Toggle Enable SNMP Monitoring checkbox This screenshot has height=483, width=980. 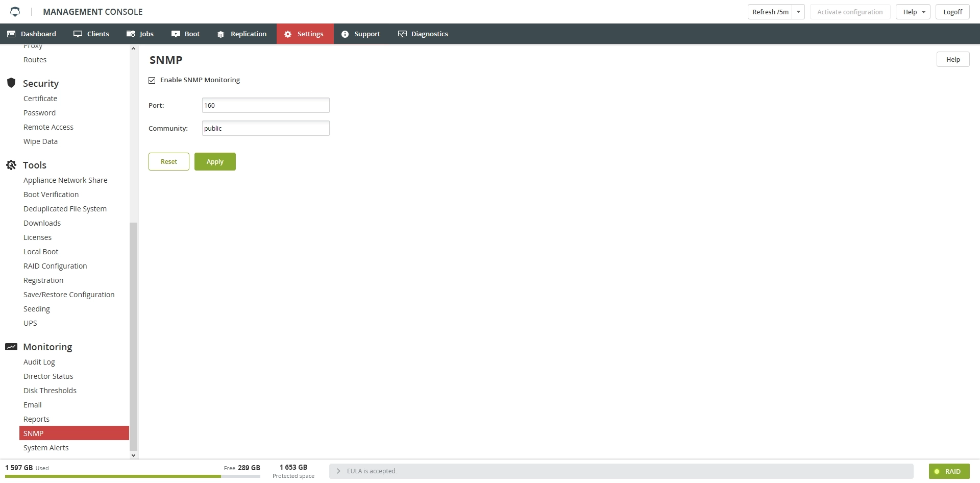coord(152,80)
